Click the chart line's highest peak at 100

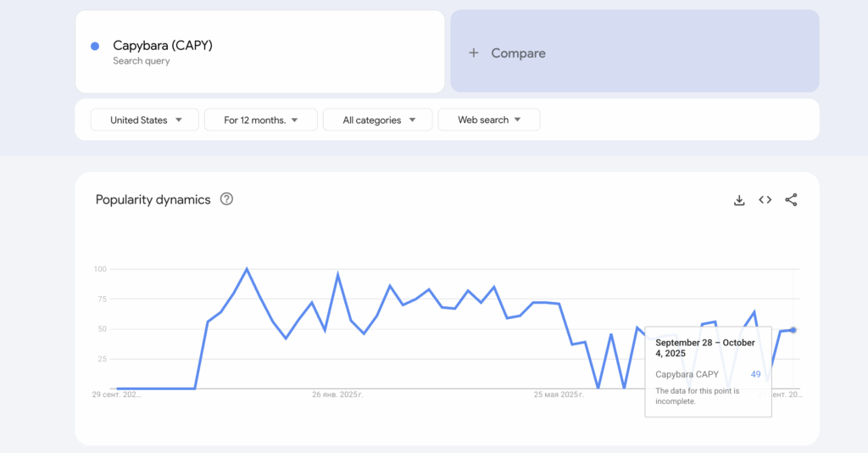pos(247,270)
